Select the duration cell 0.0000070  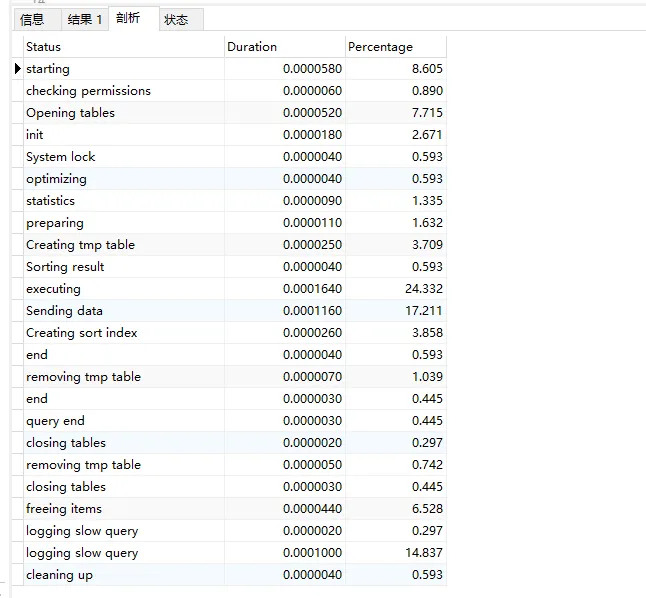pos(285,377)
